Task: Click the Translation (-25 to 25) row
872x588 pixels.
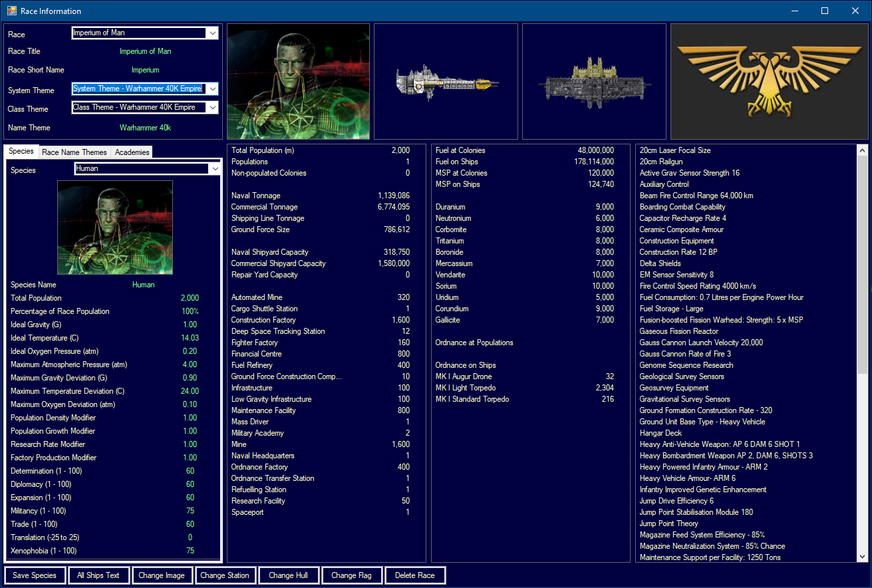Action: 113,537
